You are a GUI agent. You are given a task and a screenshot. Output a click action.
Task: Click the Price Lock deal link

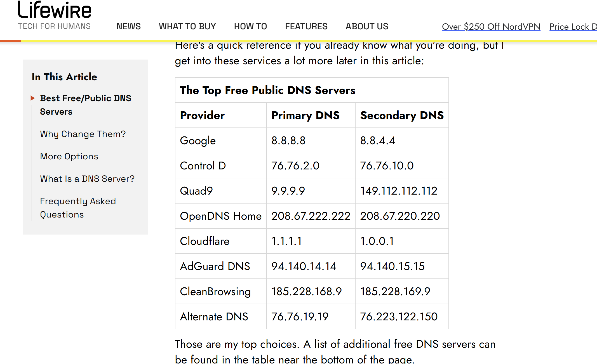pos(573,27)
